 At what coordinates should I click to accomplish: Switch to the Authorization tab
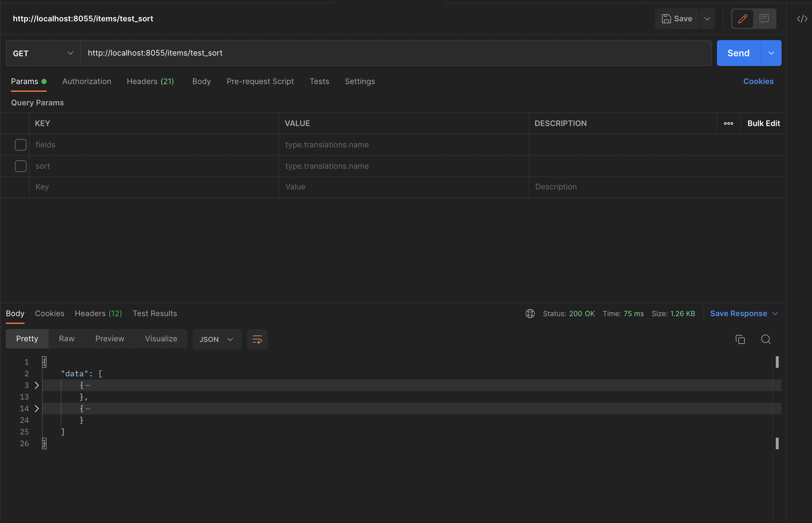point(87,81)
